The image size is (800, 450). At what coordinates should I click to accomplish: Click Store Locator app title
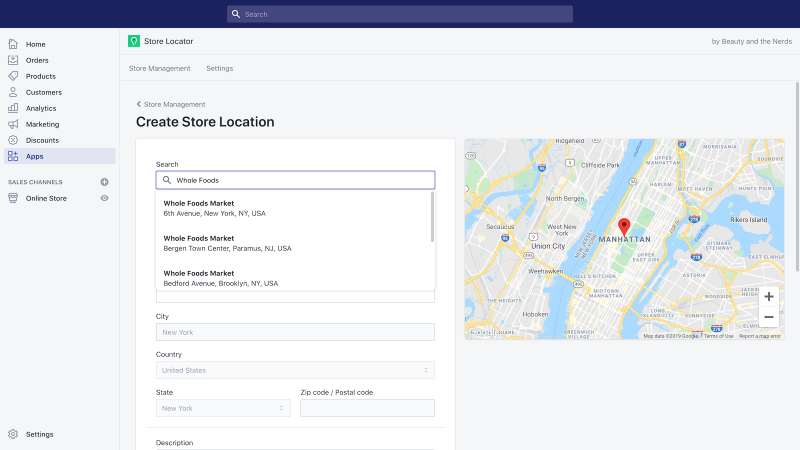[x=168, y=41]
